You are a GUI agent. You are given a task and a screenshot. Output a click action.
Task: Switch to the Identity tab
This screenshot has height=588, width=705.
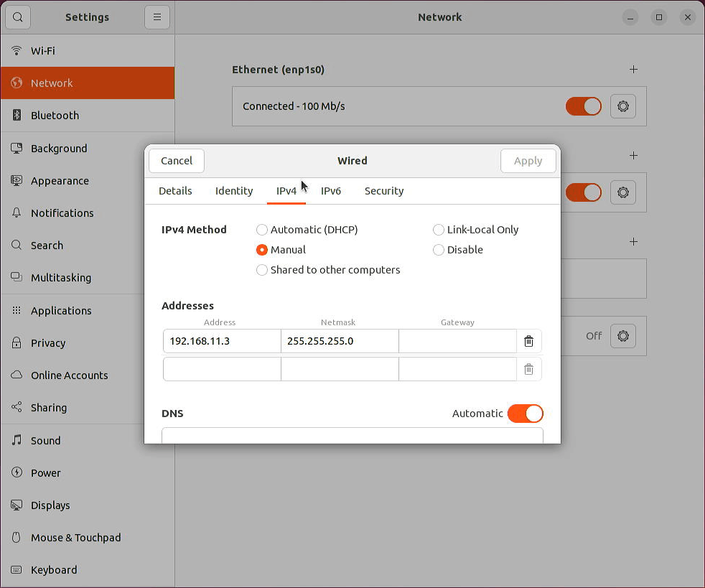(x=234, y=191)
